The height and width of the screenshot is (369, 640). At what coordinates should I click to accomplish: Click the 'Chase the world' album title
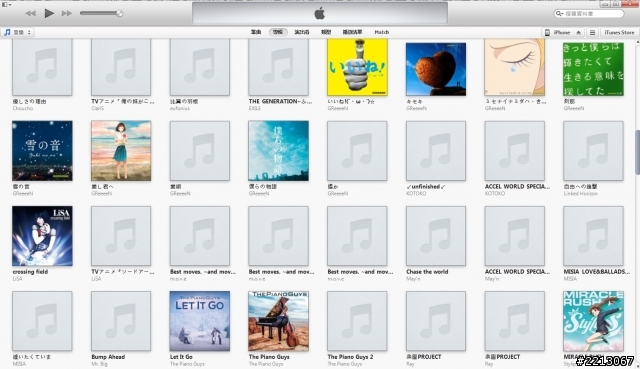click(x=427, y=272)
